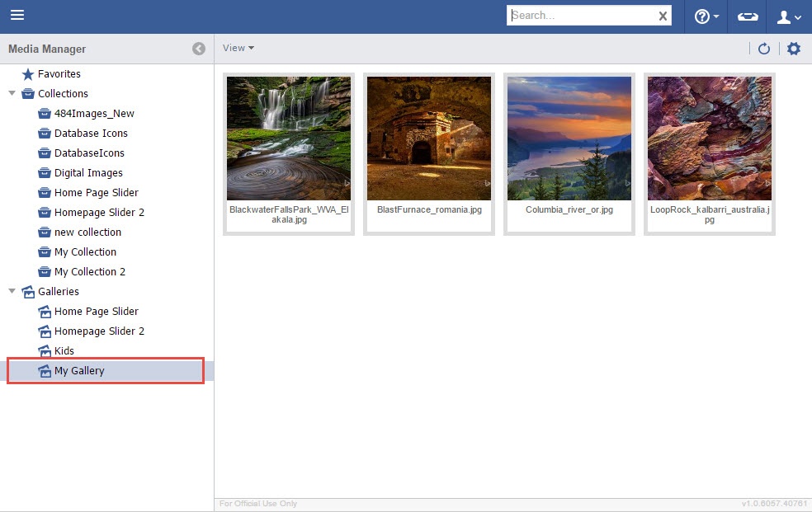
Task: Collapse the Media Manager panel
Action: point(199,49)
